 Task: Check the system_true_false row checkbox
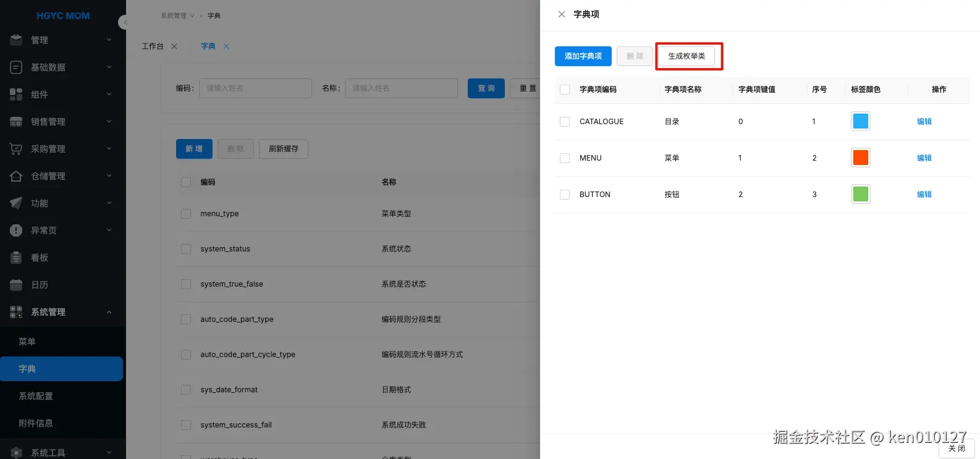(186, 284)
